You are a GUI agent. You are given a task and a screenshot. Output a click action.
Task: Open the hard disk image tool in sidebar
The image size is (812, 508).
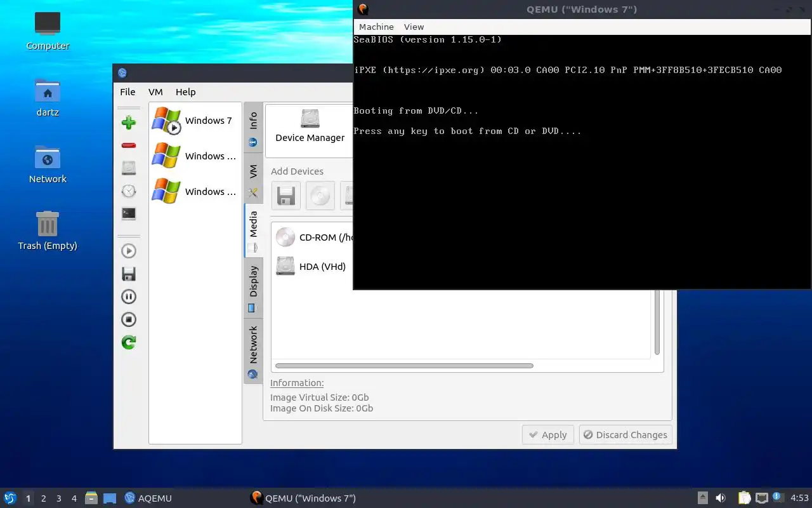[x=129, y=168]
